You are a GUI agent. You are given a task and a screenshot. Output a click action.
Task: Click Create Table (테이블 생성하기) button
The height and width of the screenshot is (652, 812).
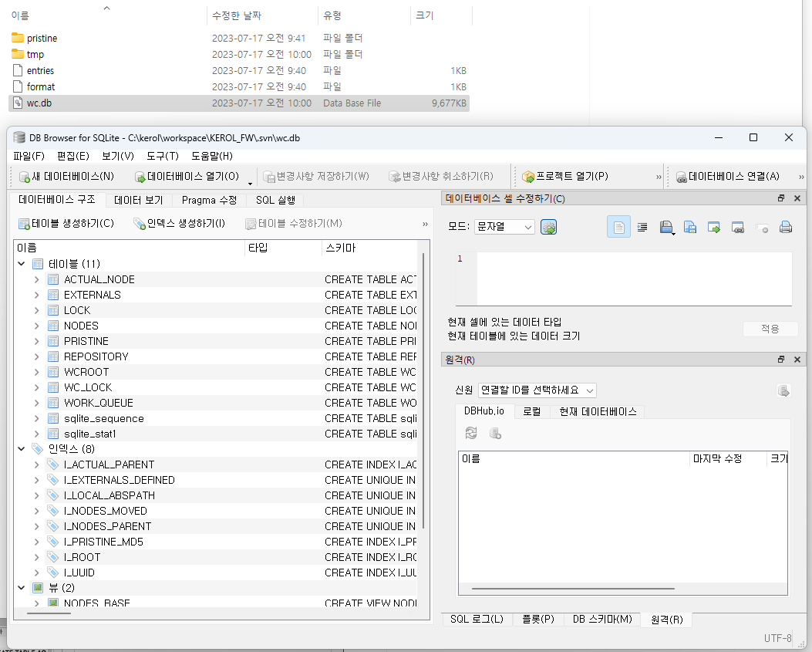(x=66, y=224)
